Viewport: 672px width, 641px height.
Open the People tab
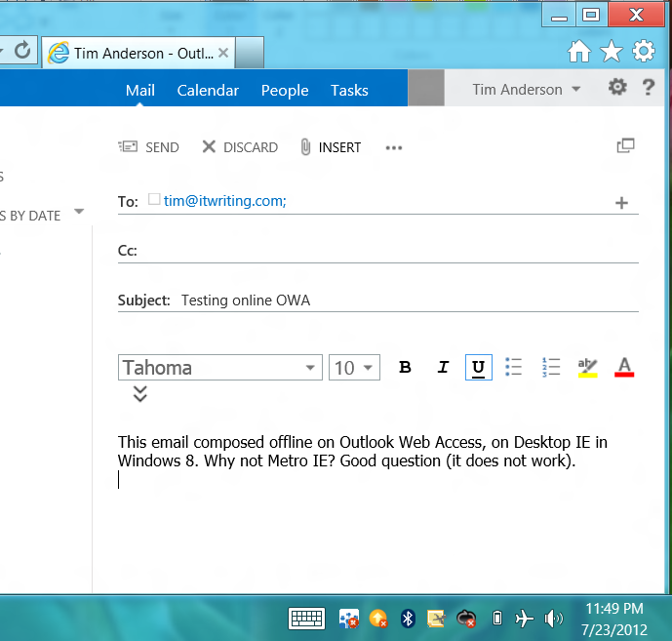[x=285, y=90]
